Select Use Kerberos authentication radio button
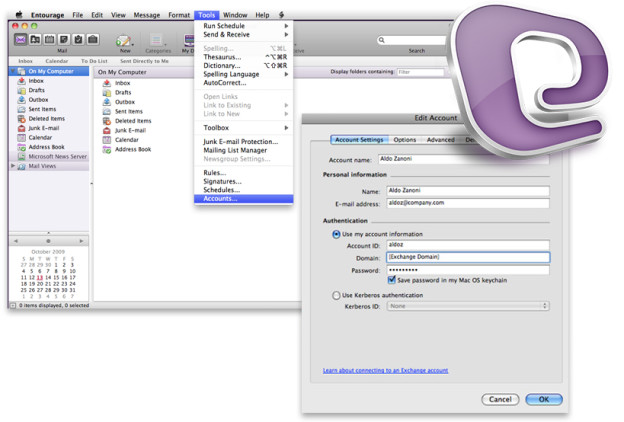This screenshot has height=422, width=624. click(x=336, y=295)
